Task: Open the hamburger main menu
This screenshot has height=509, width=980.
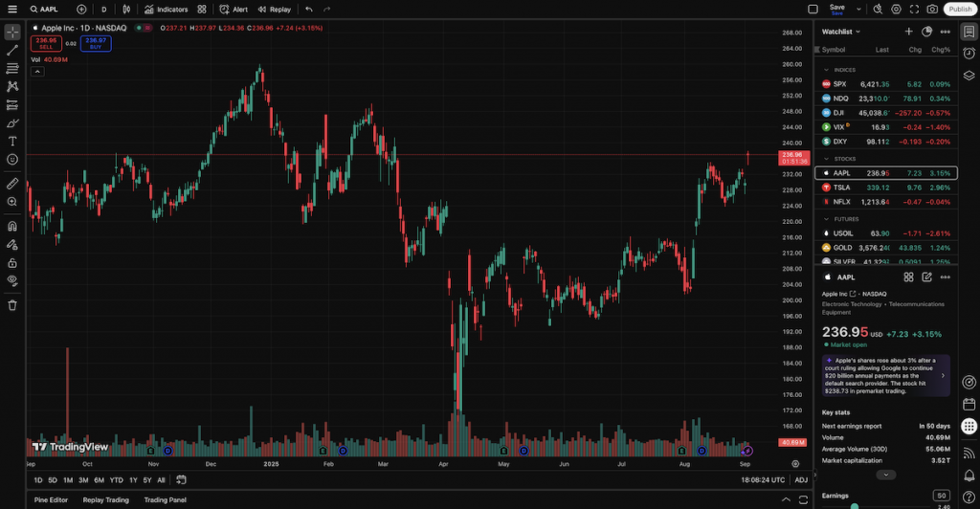Action: tap(11, 10)
